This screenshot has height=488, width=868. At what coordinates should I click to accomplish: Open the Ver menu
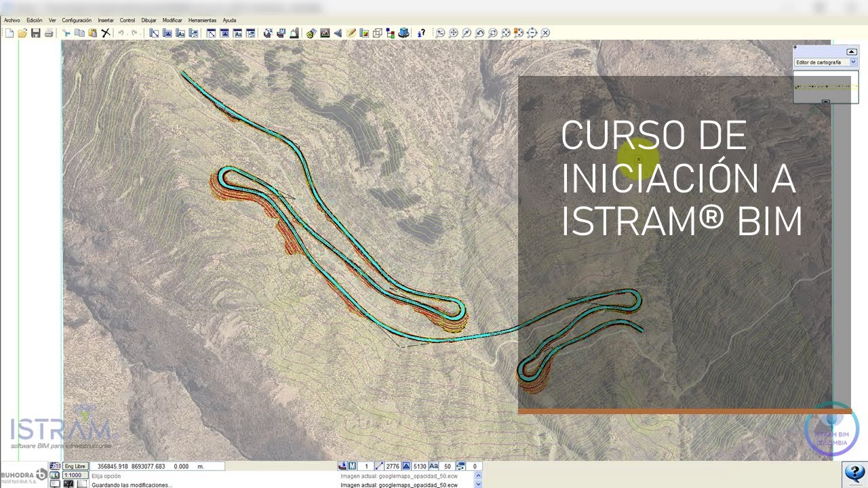pos(52,20)
